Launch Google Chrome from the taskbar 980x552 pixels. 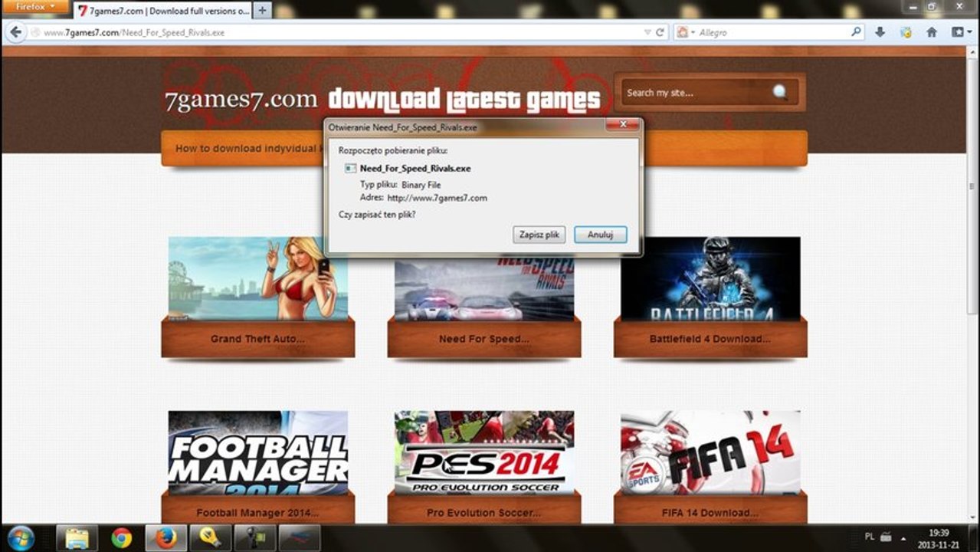coord(121,538)
